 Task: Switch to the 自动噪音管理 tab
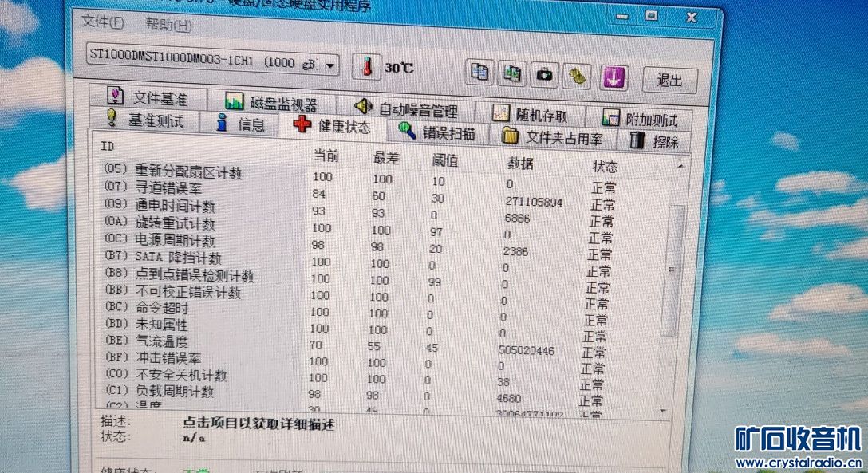[406, 108]
